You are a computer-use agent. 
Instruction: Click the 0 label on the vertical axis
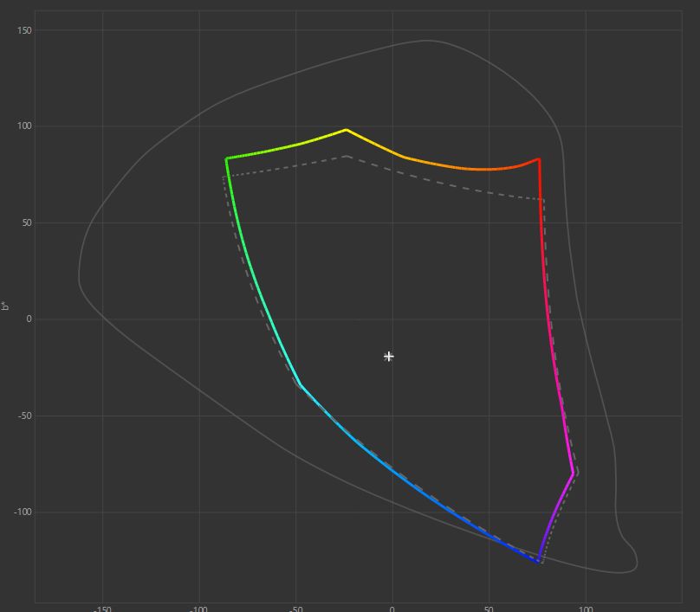tap(28, 319)
